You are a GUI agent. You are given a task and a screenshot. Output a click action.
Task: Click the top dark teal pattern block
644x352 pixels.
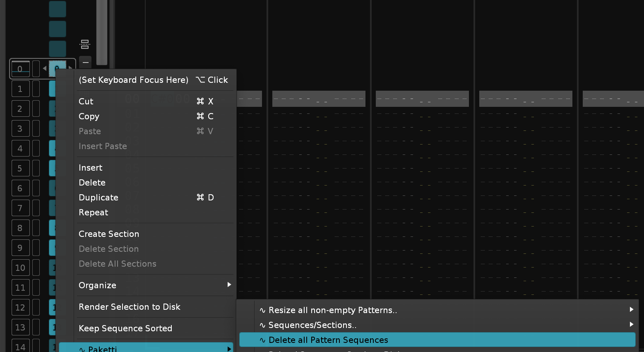click(x=58, y=9)
